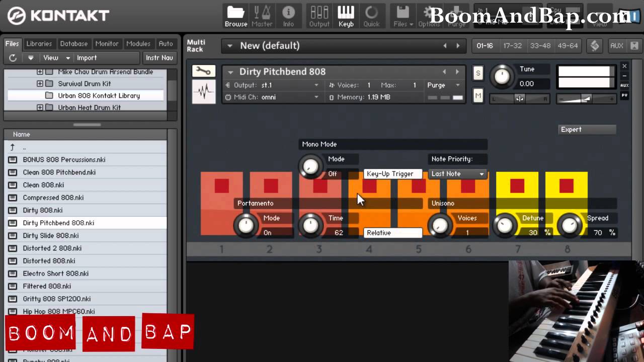Click the browser eject icon
Viewport: 644px width, 362px height.
(x=31, y=58)
